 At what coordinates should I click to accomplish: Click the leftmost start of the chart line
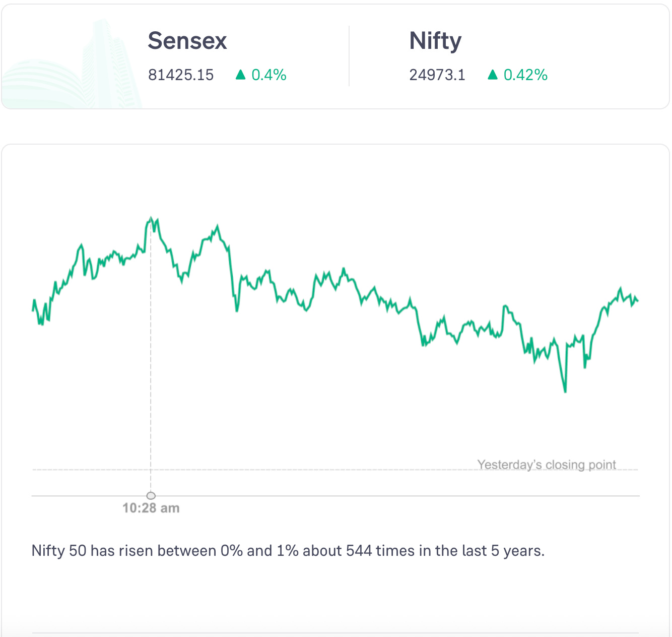click(x=33, y=310)
